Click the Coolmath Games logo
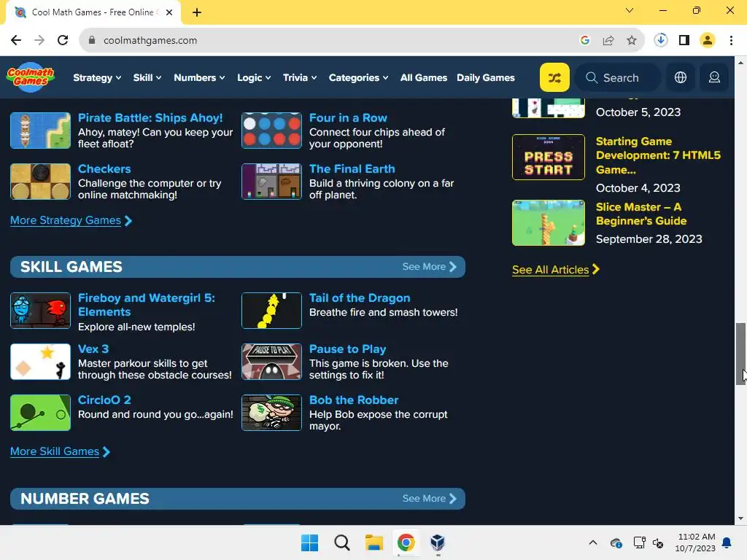The image size is (747, 560). 31,77
